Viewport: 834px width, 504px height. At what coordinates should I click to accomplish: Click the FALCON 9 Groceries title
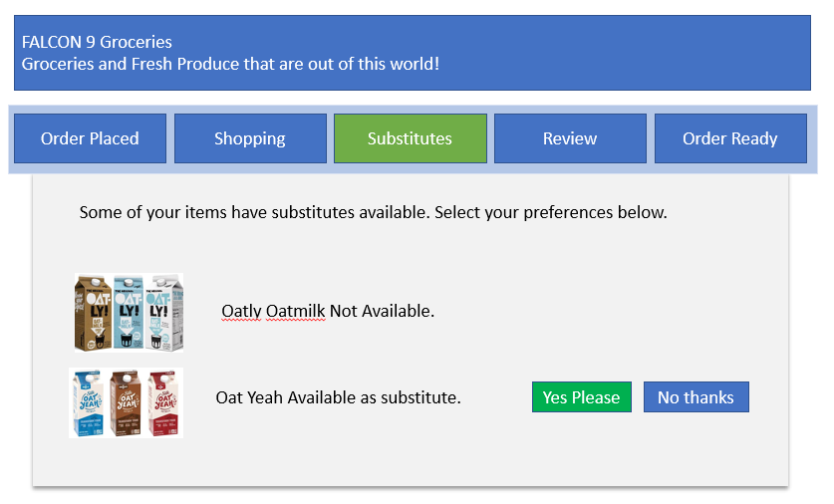(97, 42)
